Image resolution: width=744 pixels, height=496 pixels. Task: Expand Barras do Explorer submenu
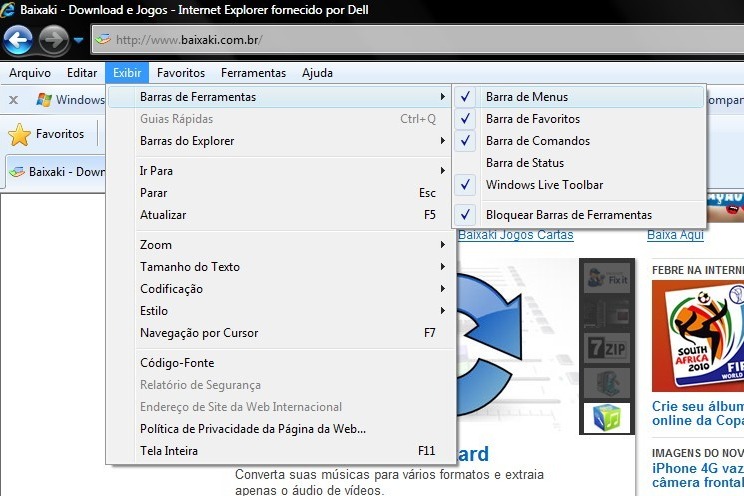(280, 141)
